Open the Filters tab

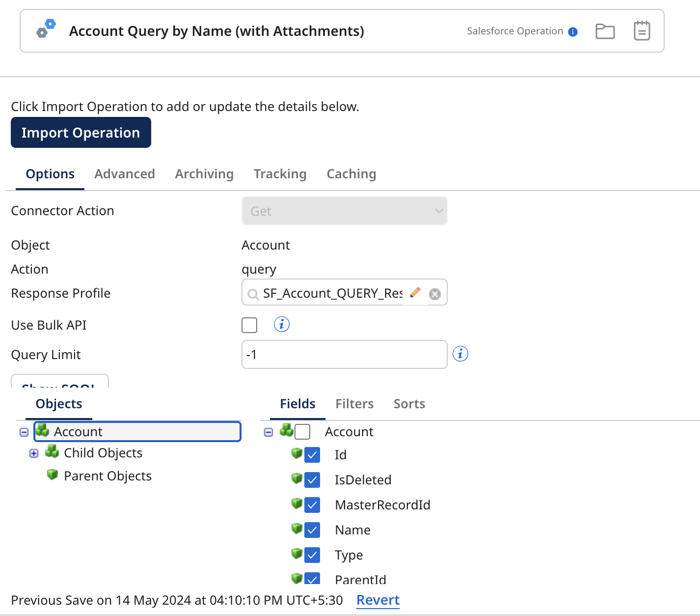pyautogui.click(x=354, y=404)
